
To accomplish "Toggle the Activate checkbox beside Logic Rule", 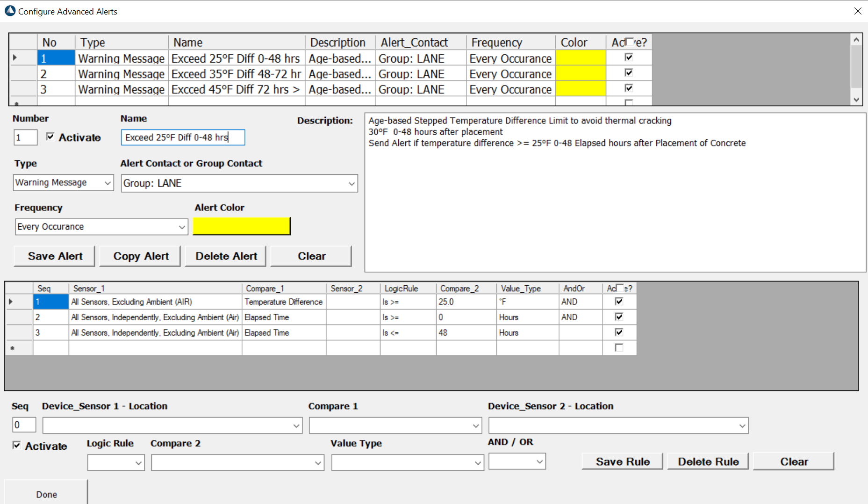I will click(x=17, y=445).
